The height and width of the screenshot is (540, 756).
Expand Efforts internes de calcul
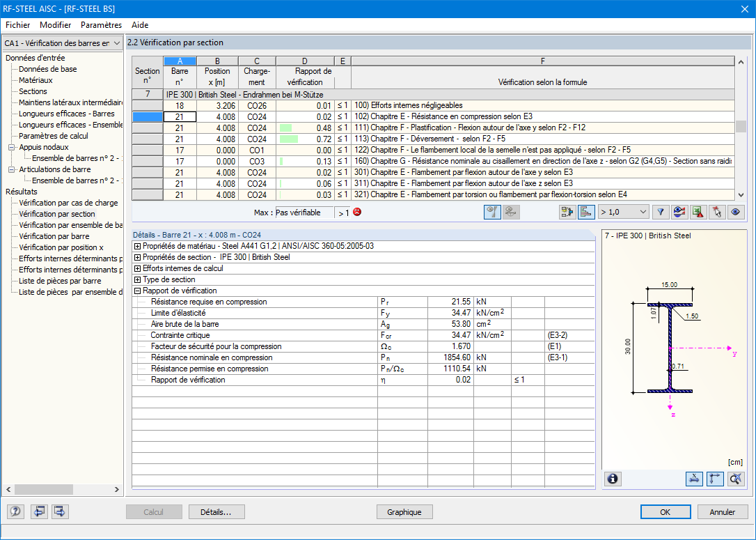pyautogui.click(x=137, y=268)
